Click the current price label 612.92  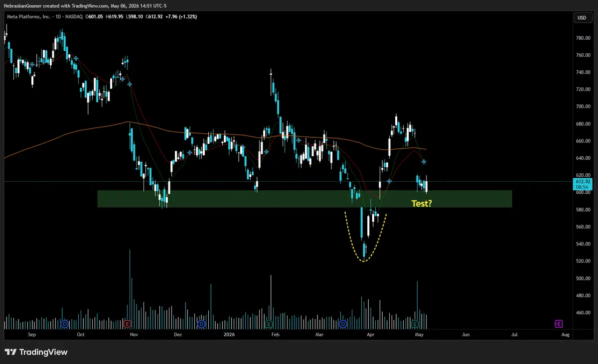582,182
